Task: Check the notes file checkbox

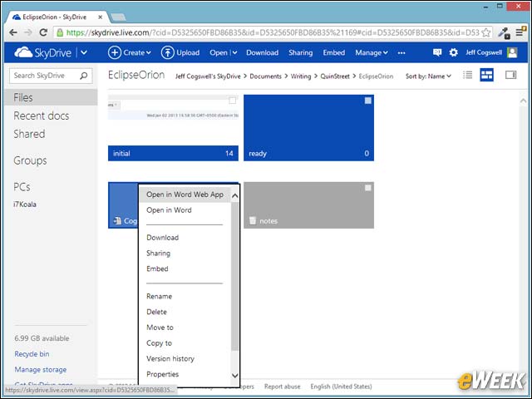Action: coord(367,188)
